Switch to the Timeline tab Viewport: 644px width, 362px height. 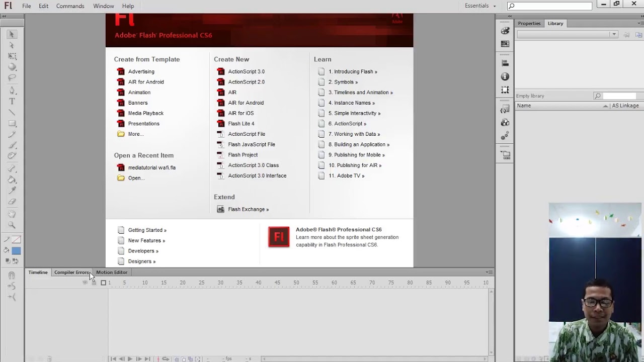point(38,272)
